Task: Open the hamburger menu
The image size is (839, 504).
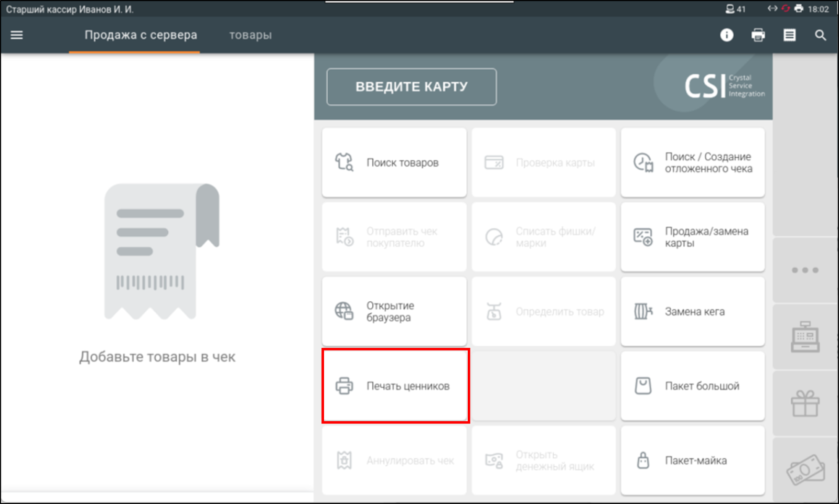Action: (x=17, y=35)
